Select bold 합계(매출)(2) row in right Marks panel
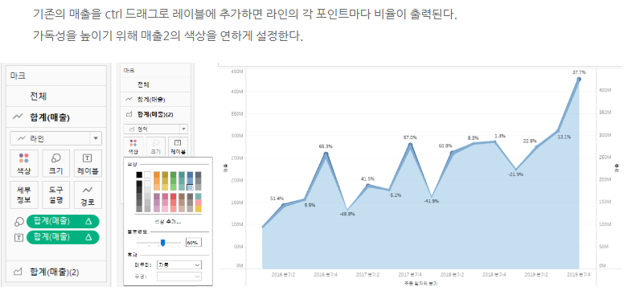The image size is (644, 295). [x=156, y=114]
